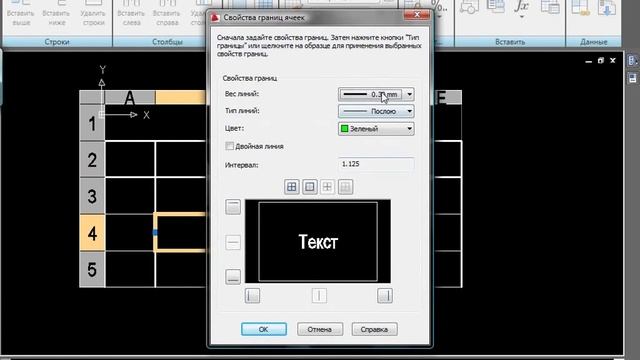This screenshot has width=640, height=360.
Task: Click 'Вставить справа' column tool
Action: point(167,13)
